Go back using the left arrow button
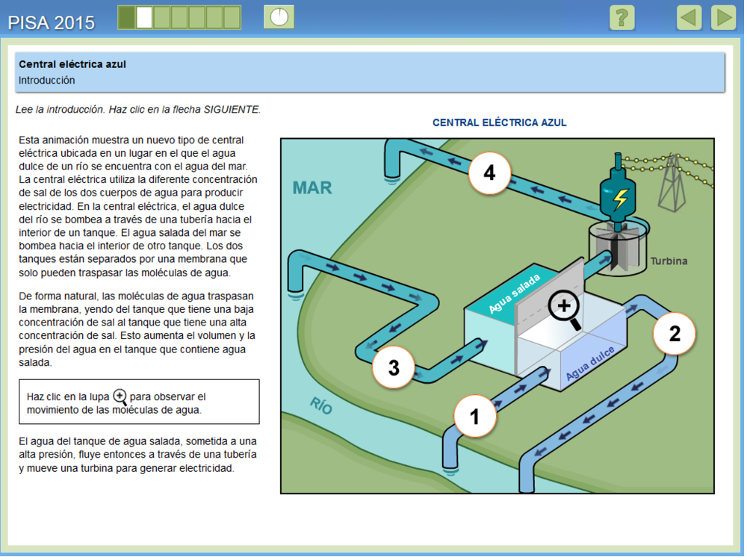747x560 pixels. click(689, 17)
